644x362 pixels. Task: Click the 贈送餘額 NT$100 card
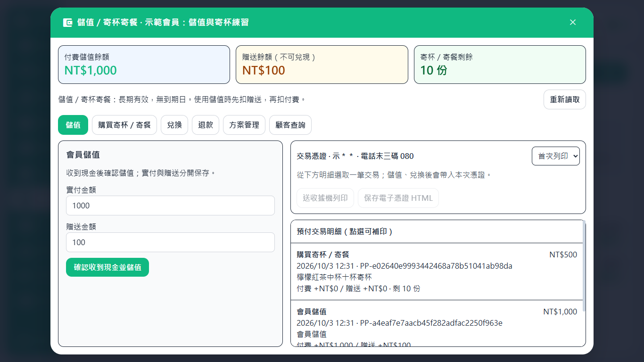[322, 65]
